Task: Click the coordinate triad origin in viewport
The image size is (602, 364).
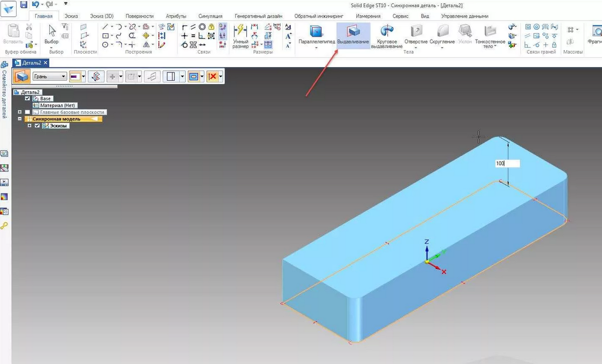Action: (427, 261)
